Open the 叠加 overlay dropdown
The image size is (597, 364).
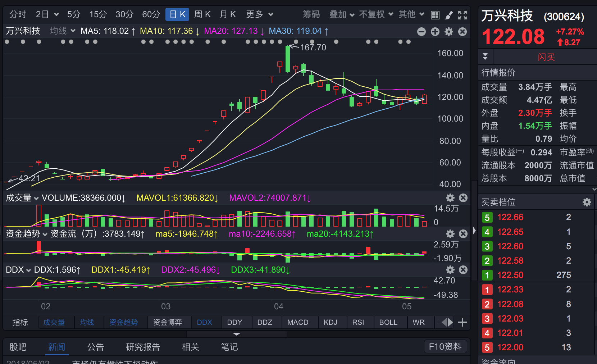pos(342,14)
